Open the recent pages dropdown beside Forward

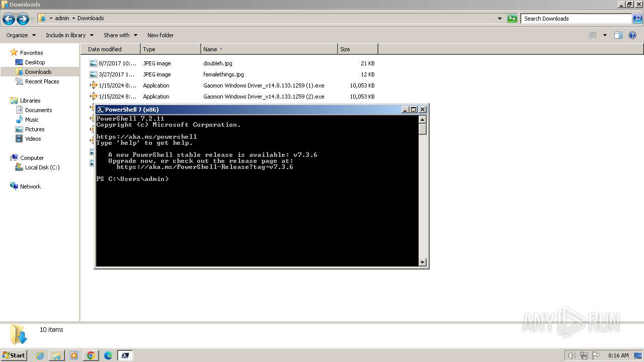click(x=33, y=19)
